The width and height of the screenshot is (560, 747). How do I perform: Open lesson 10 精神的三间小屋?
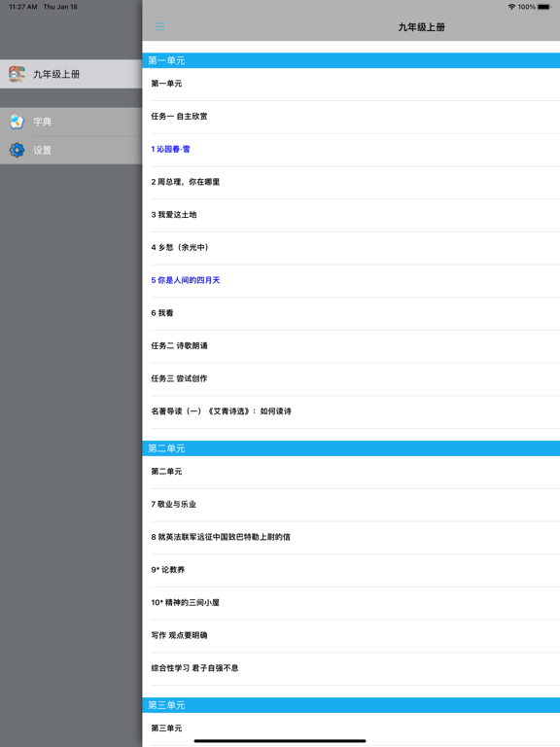351,603
